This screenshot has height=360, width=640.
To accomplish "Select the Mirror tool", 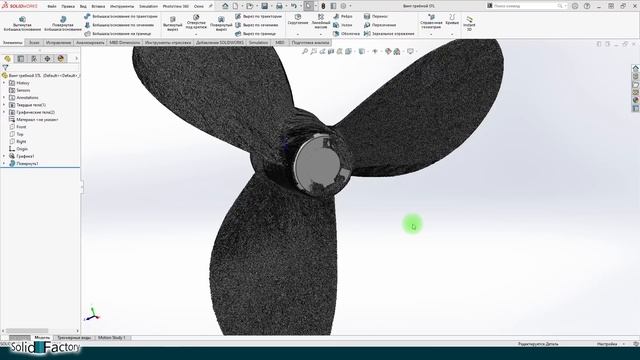I will pos(389,33).
